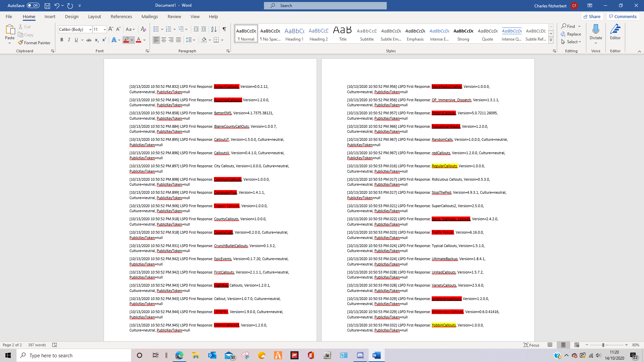Click the Clear All Formatting icon
The image size is (644, 362).
143,29
